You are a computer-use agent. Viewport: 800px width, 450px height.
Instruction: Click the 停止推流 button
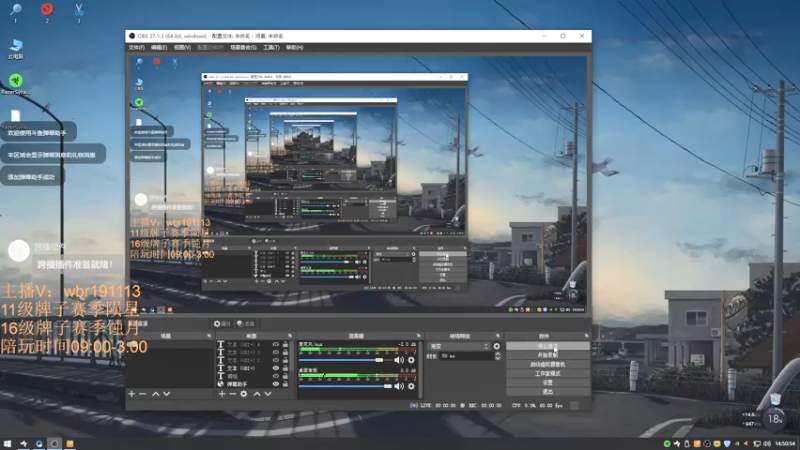(547, 346)
